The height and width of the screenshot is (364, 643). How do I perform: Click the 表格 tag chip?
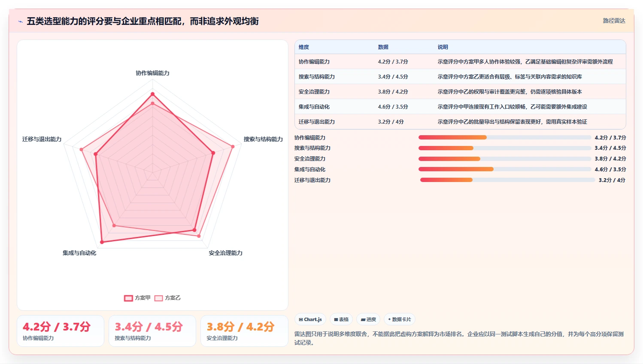(x=341, y=319)
